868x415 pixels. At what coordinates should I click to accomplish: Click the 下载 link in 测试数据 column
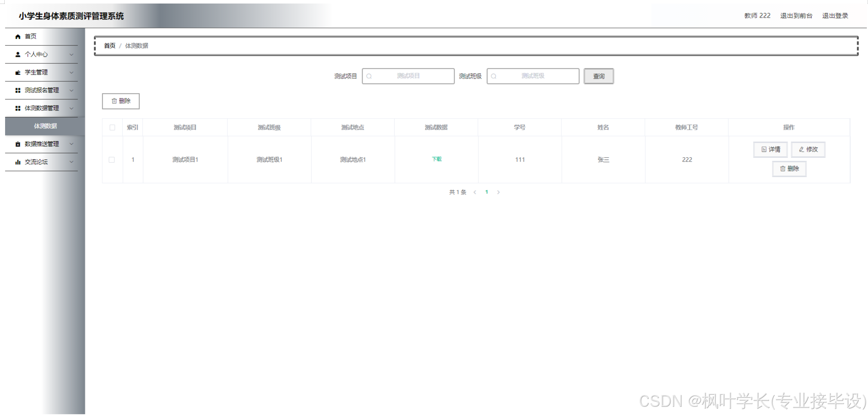437,159
